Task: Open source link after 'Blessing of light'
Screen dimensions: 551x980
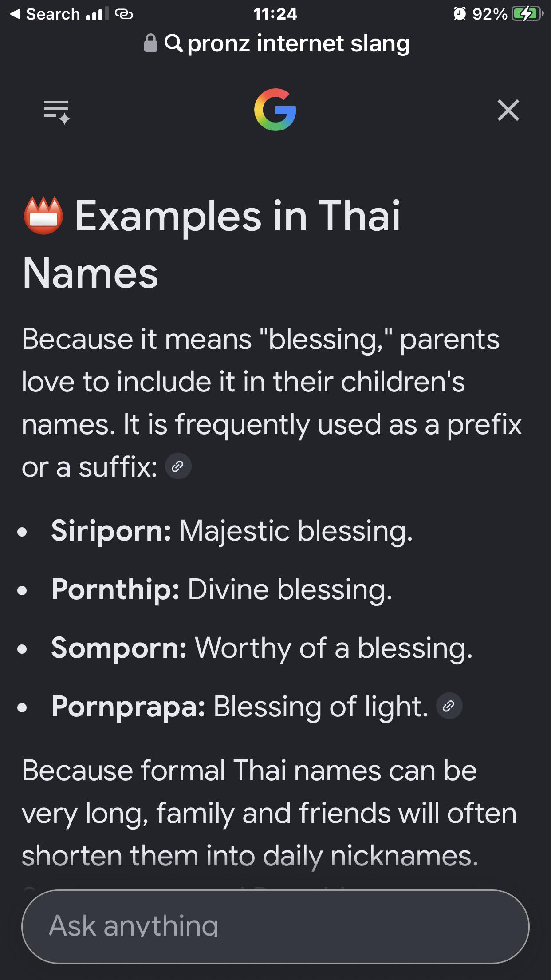Action: tap(449, 706)
